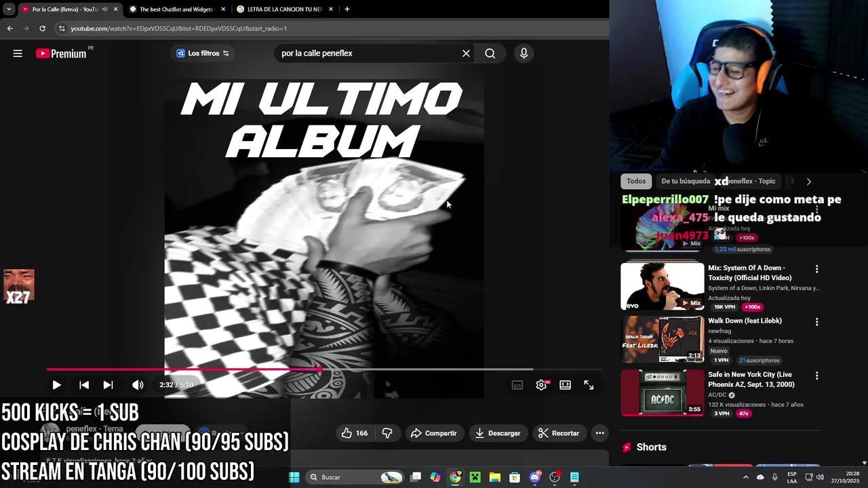868x488 pixels.
Task: Open options for Walk Down video
Action: (x=816, y=322)
